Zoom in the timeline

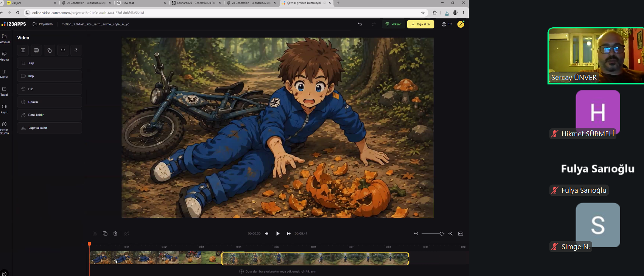pyautogui.click(x=450, y=234)
